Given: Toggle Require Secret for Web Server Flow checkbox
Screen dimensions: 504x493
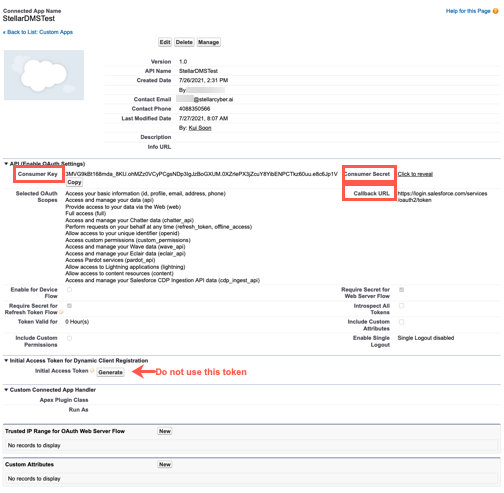Looking at the screenshot, I should click(402, 290).
